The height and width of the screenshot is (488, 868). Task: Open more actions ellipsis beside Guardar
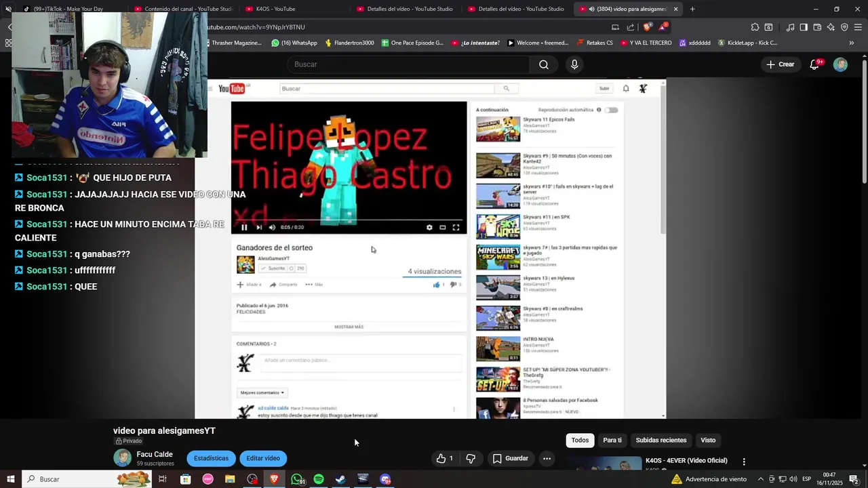(547, 459)
